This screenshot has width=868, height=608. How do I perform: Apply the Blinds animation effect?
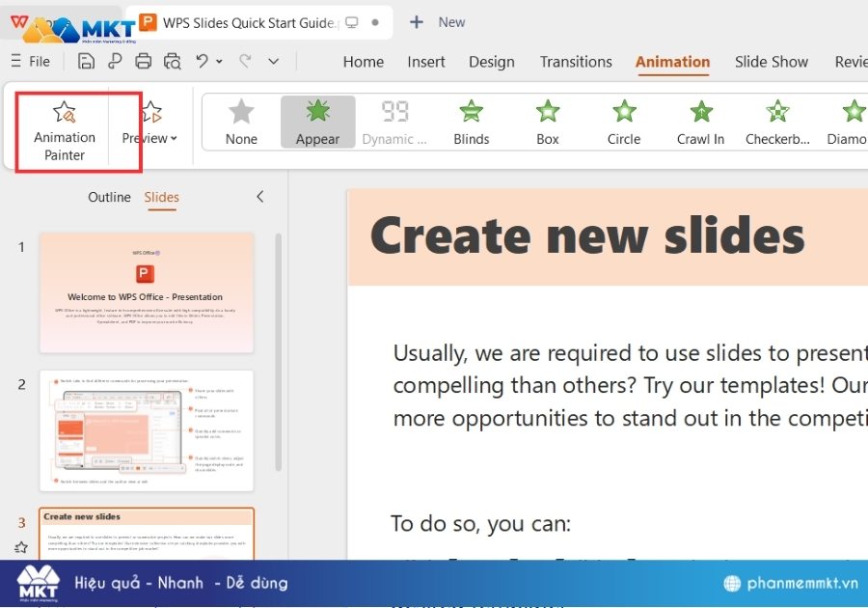(471, 122)
